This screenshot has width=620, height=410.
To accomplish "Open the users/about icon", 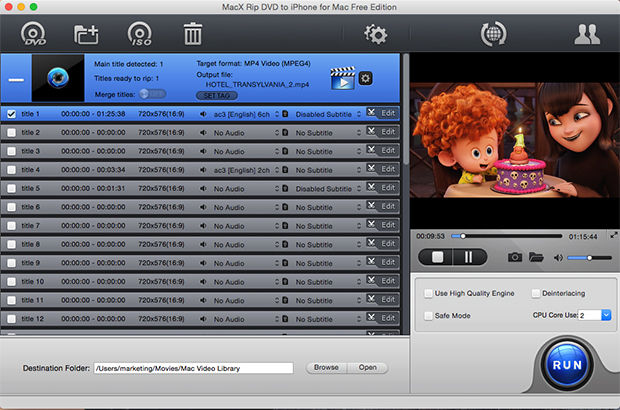I will click(587, 34).
